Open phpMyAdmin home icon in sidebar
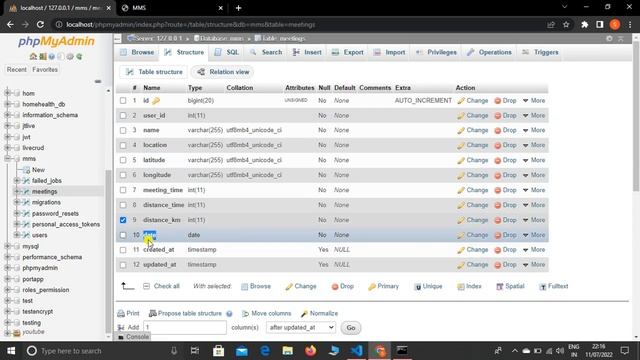 33,56
